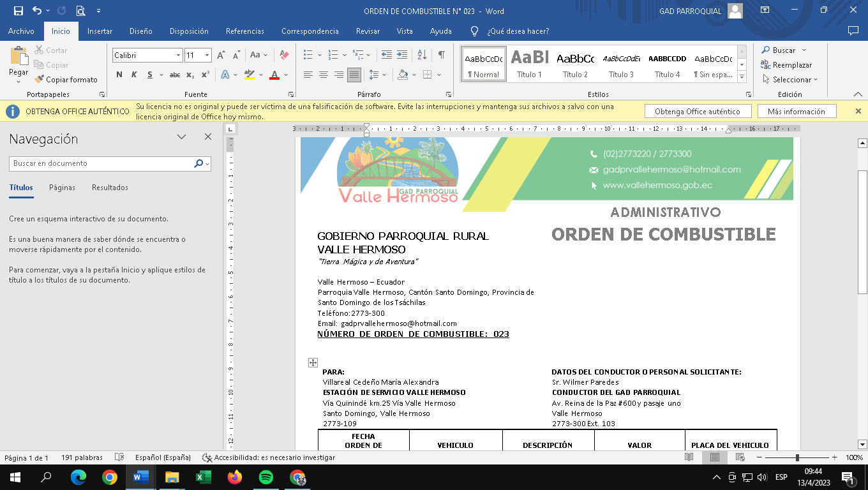Center align the paragraph text
868x490 pixels.
(324, 75)
